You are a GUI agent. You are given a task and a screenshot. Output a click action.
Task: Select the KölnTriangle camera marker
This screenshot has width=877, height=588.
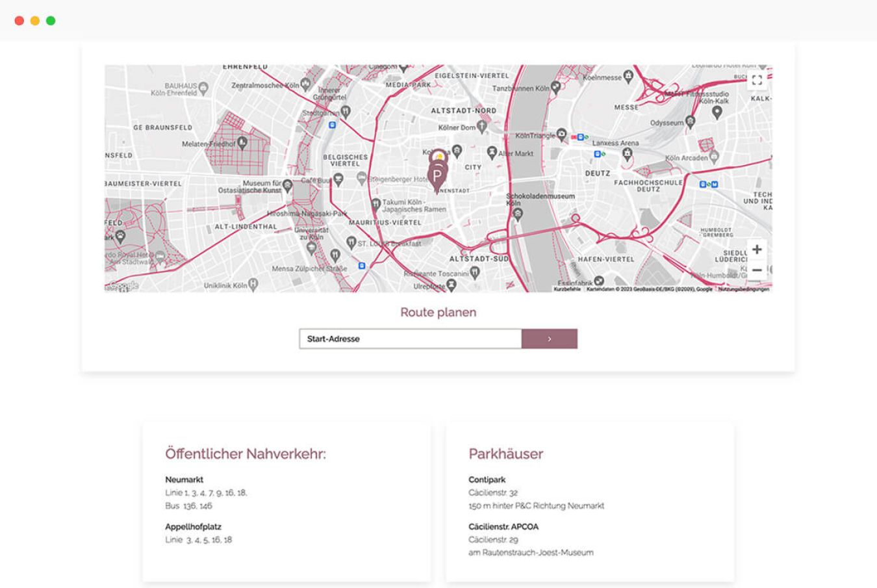point(561,134)
